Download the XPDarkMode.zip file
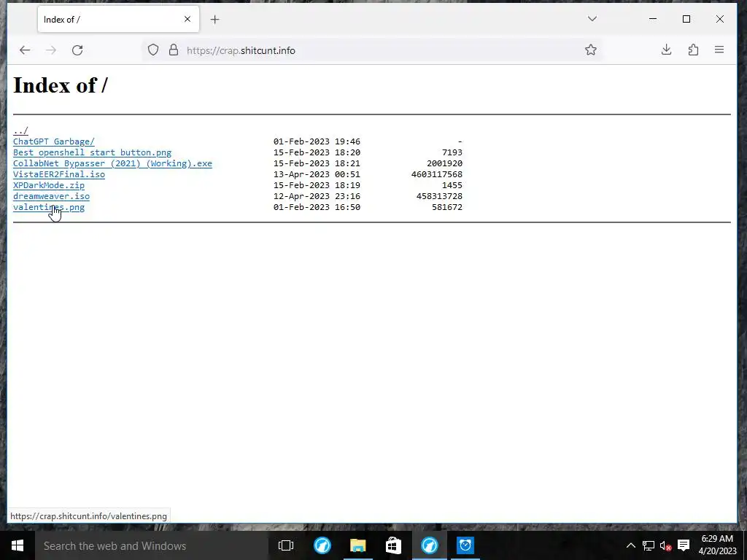Screen dimensions: 747x560 point(49,185)
